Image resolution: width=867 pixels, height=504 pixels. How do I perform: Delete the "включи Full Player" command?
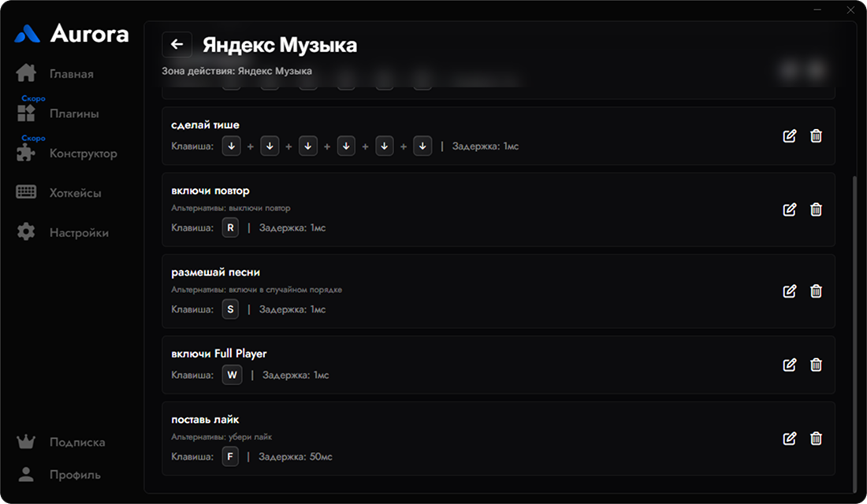click(x=816, y=365)
